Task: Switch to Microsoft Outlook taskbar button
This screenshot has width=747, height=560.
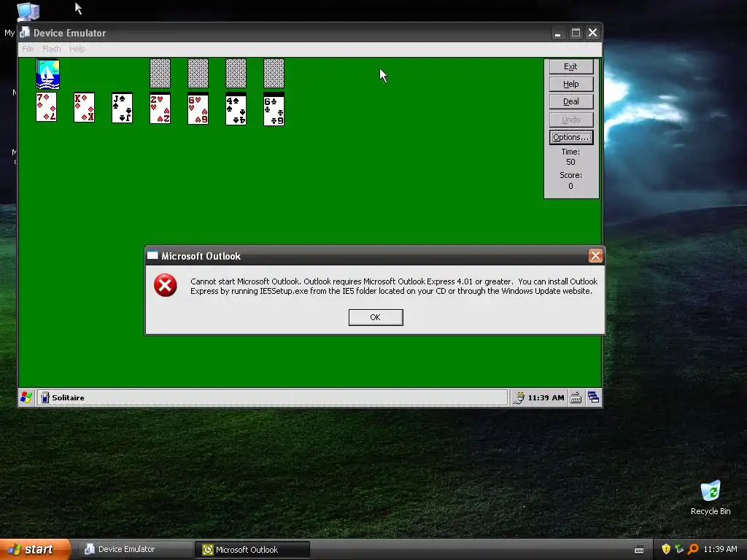Action: click(x=252, y=550)
